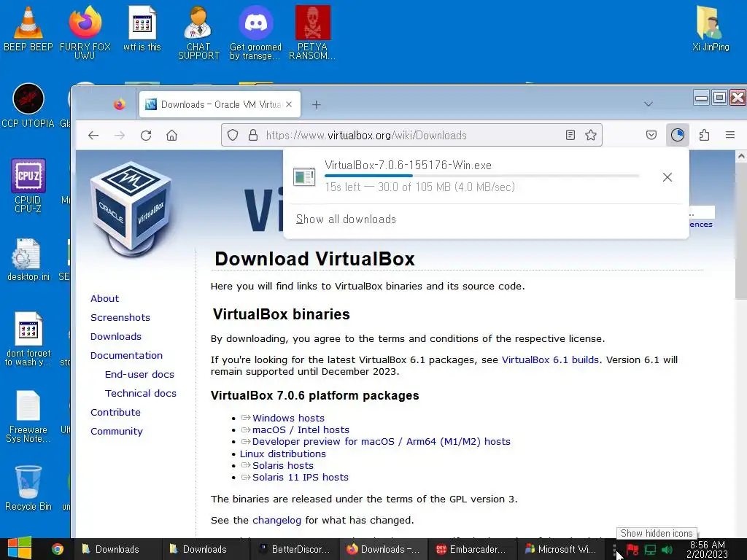Open the CHAT SUPPORT desktop icon

coord(198,32)
